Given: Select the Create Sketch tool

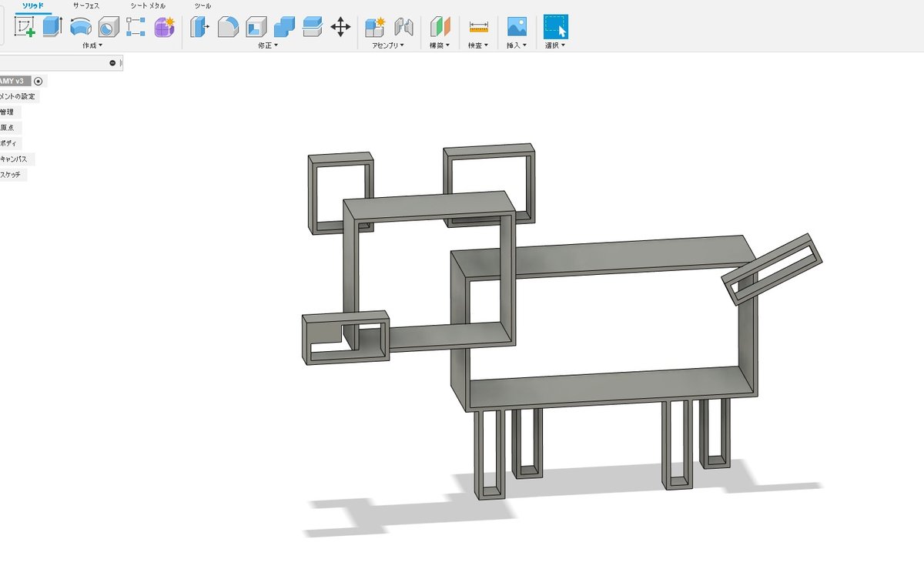Looking at the screenshot, I should tap(25, 27).
